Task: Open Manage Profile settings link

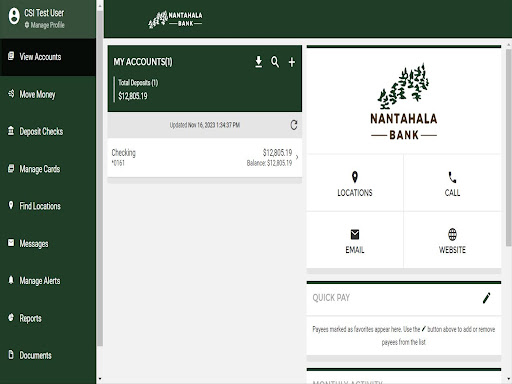Action: [44, 25]
